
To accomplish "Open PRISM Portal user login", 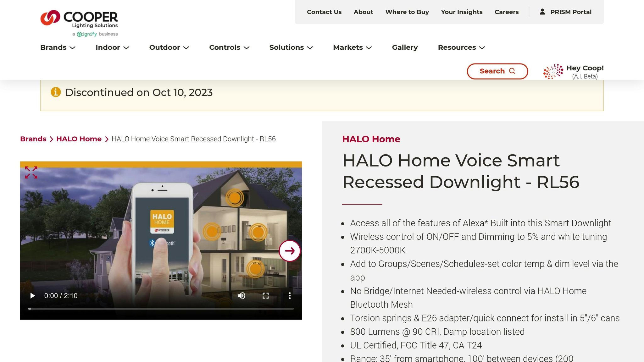I will pos(566,12).
